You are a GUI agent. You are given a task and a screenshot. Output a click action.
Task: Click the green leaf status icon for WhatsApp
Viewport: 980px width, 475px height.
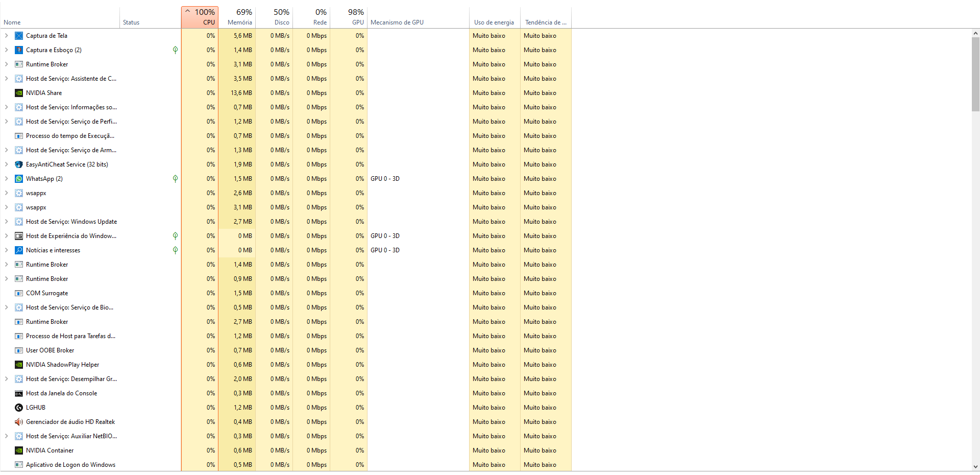pyautogui.click(x=175, y=179)
